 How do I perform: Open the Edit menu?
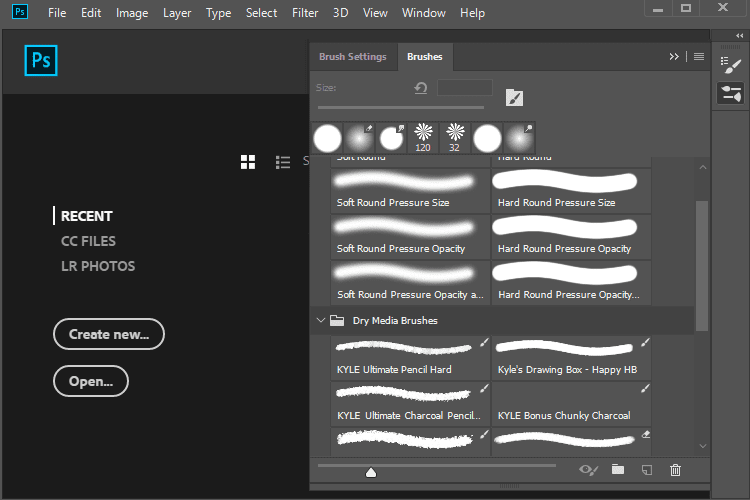point(91,13)
